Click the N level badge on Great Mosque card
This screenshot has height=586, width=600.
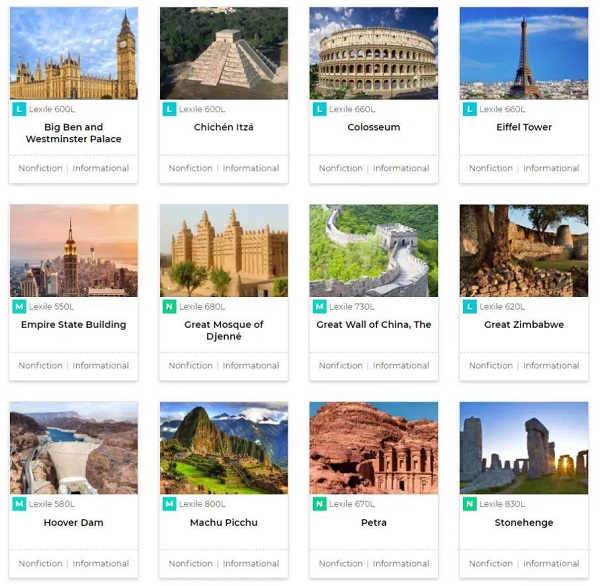(169, 307)
